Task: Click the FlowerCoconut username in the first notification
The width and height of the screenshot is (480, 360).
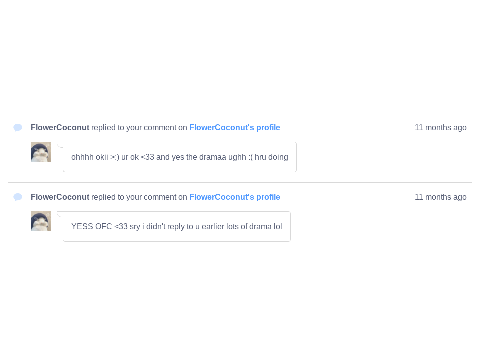Action: tap(60, 127)
